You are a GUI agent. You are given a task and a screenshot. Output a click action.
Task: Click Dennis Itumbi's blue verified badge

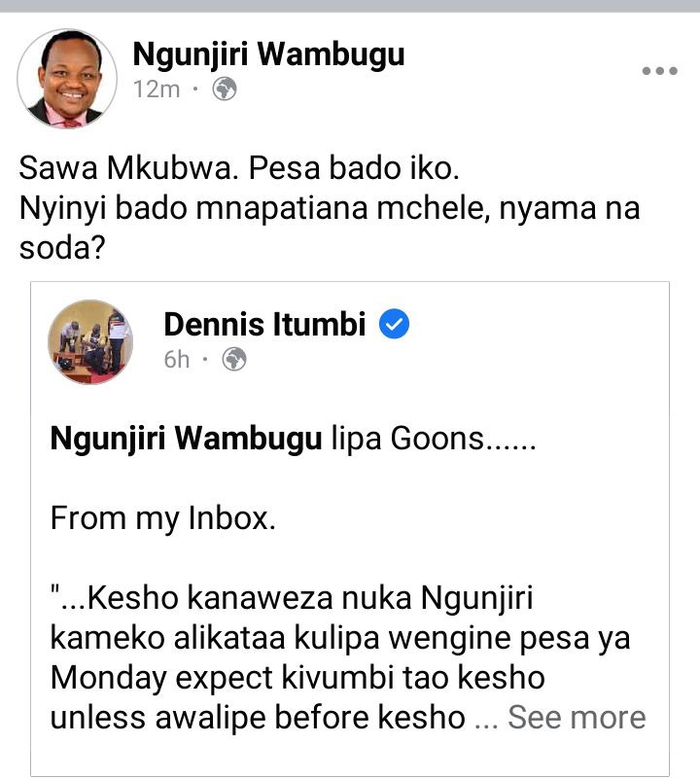pyautogui.click(x=394, y=324)
